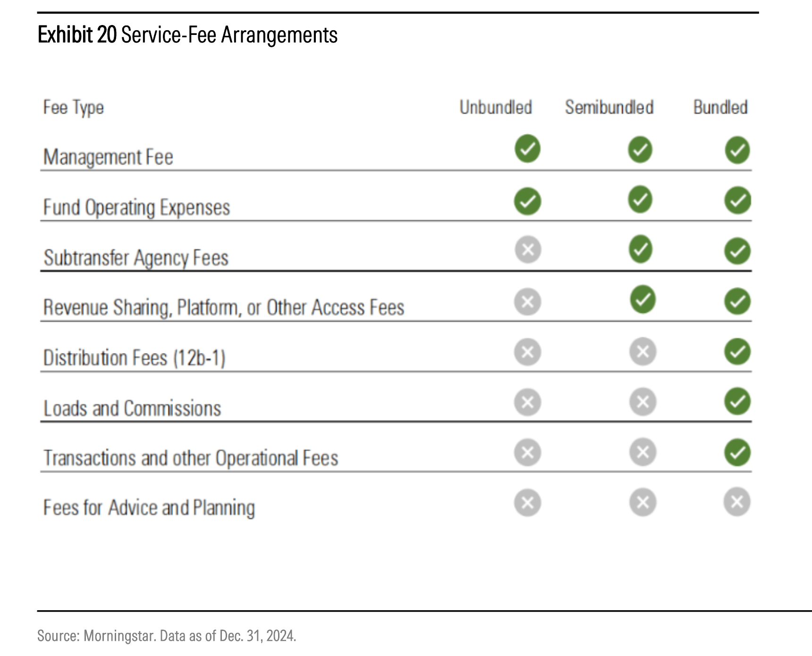
Task: Click the Unbundled Management Fee green checkmark
Action: click(x=527, y=149)
